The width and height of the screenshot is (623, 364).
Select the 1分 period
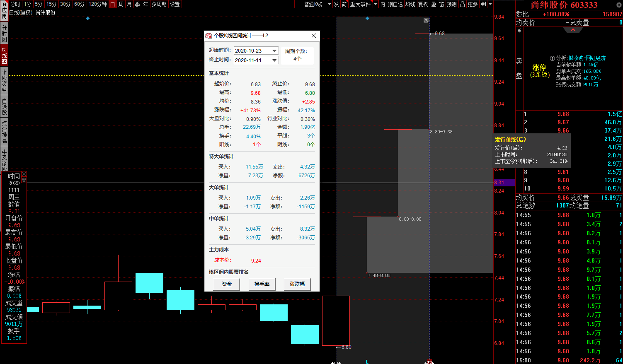coord(27,4)
